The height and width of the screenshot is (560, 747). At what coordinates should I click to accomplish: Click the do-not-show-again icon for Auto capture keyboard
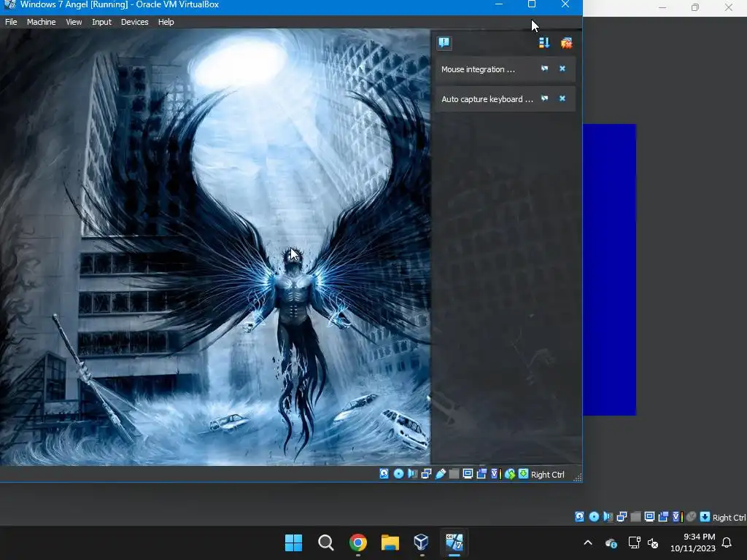544,98
